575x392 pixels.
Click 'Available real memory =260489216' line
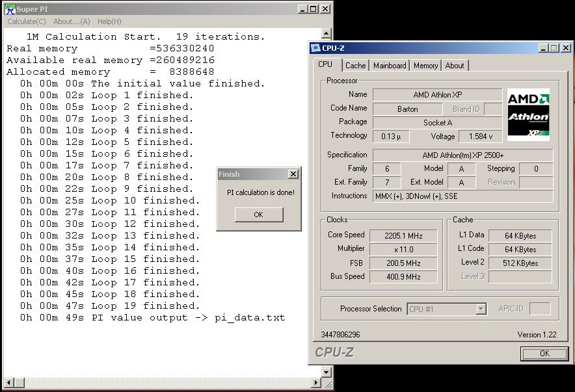point(111,60)
